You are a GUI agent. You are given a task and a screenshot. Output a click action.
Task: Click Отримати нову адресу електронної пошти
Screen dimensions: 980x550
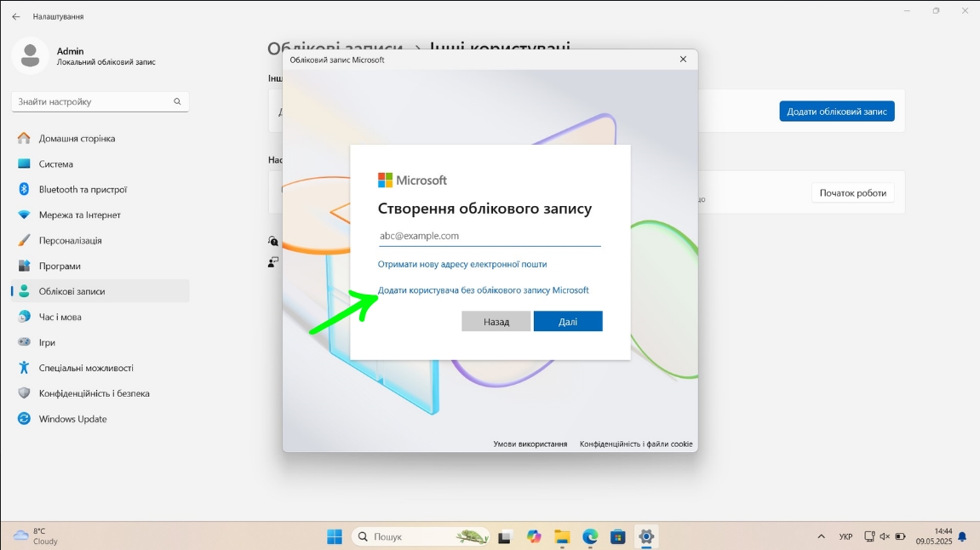pyautogui.click(x=462, y=264)
